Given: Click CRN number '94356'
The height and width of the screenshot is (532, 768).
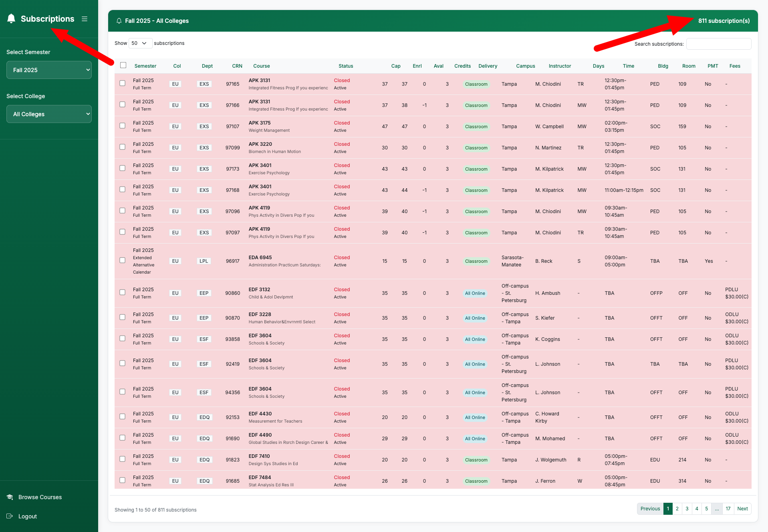Looking at the screenshot, I should [232, 393].
